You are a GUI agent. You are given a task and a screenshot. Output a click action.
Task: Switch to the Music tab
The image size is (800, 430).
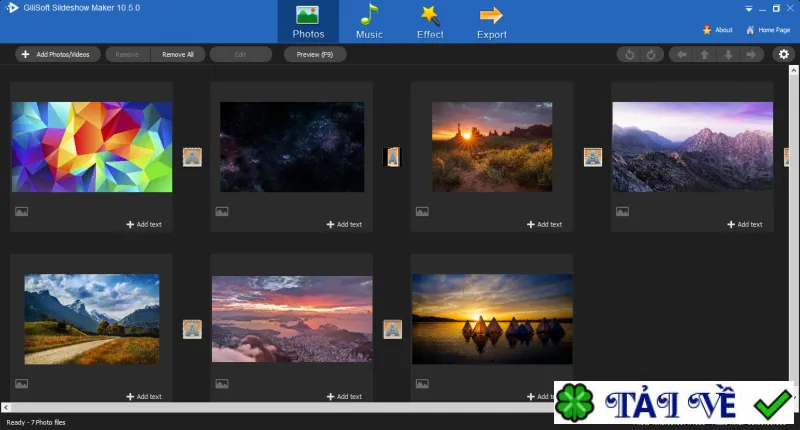369,21
